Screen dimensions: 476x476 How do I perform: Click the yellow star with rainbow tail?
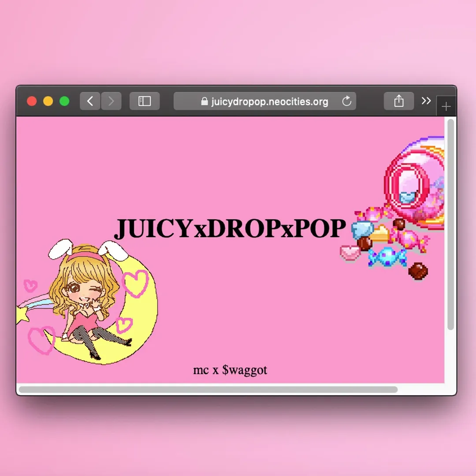pyautogui.click(x=21, y=315)
